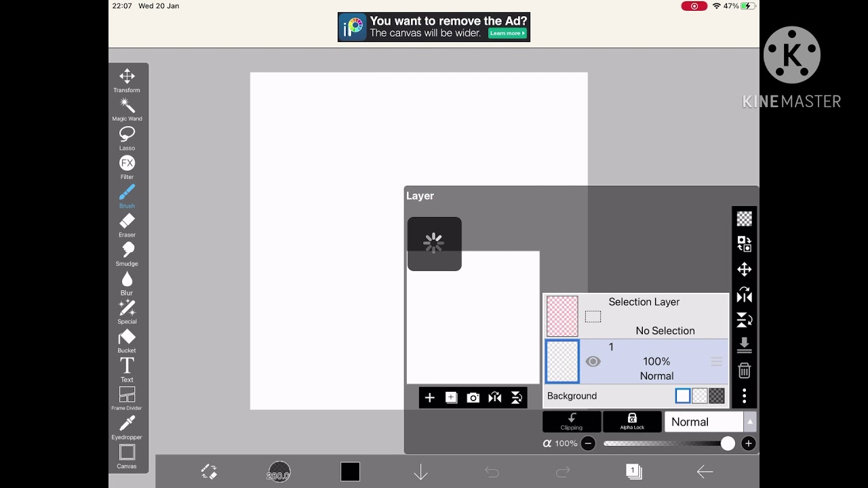Image resolution: width=868 pixels, height=488 pixels.
Task: Go back with left arrow button
Action: point(705,472)
